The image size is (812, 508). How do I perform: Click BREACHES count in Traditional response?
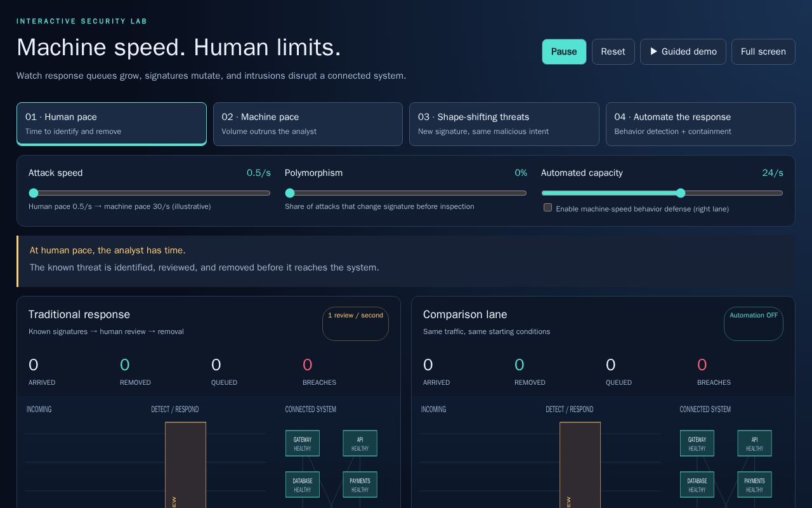[x=308, y=365]
